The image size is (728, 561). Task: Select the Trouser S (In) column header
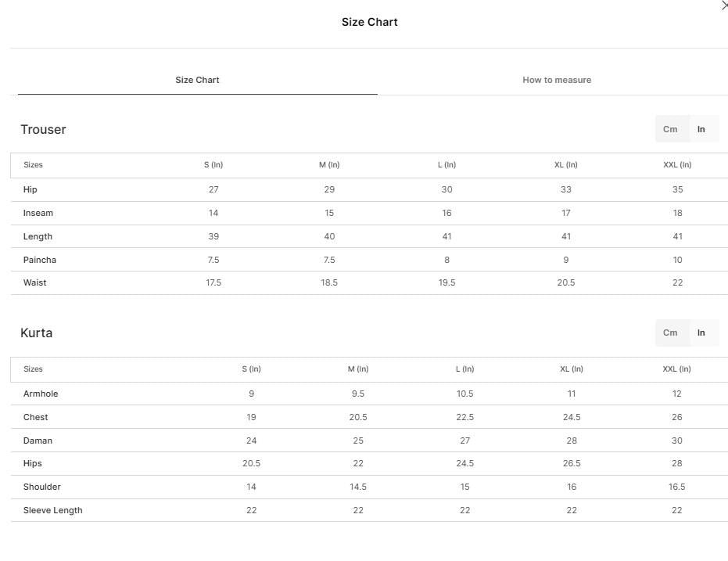[213, 165]
